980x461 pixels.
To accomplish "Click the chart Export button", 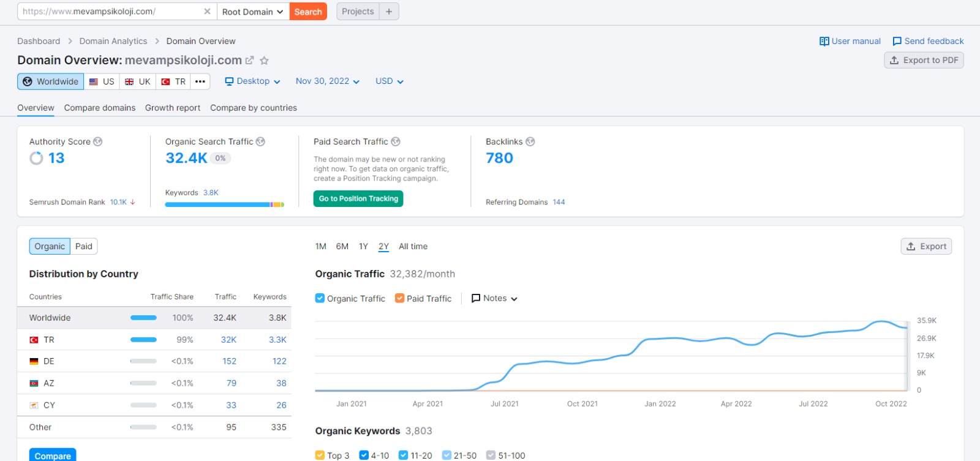I will coord(926,246).
